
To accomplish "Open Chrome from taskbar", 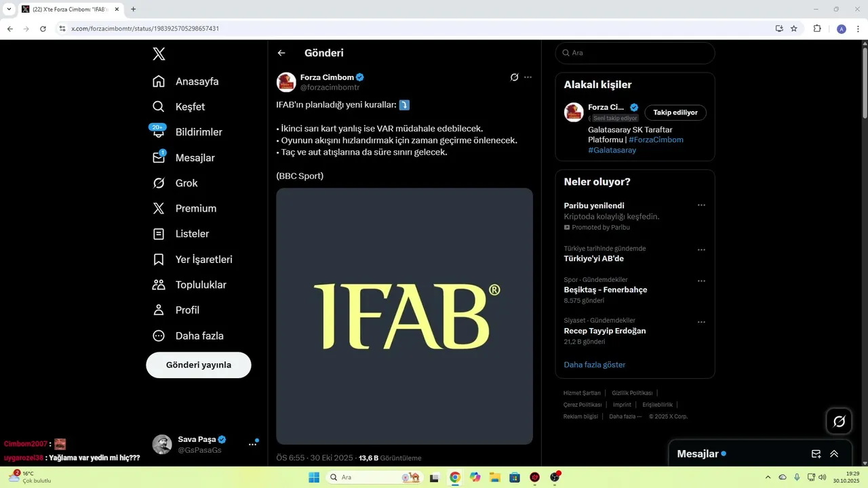I will [x=455, y=477].
